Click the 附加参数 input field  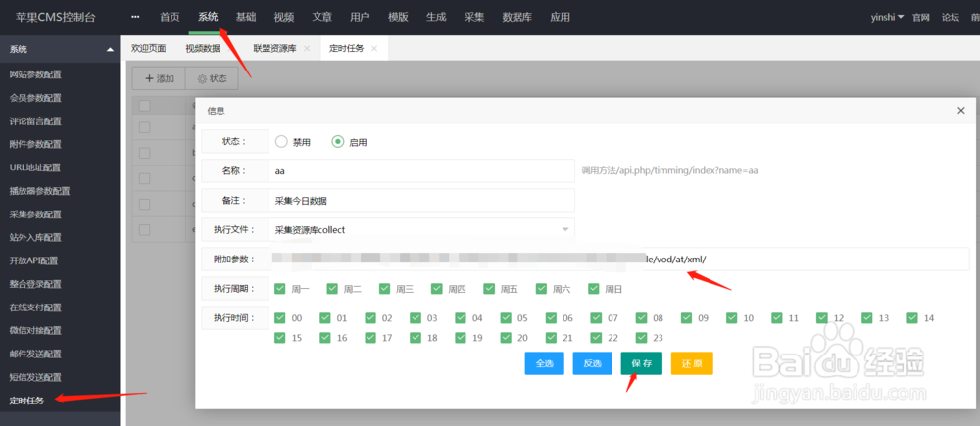click(619, 259)
